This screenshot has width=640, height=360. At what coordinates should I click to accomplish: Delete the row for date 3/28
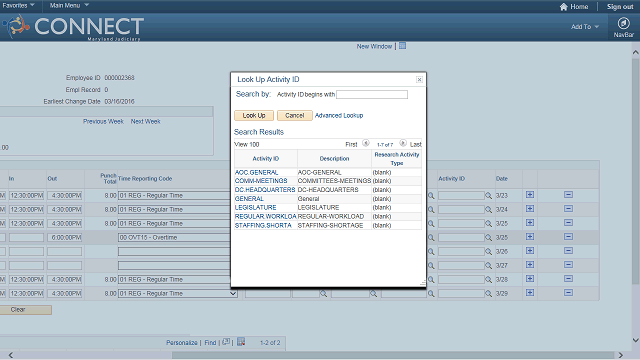[x=568, y=279]
